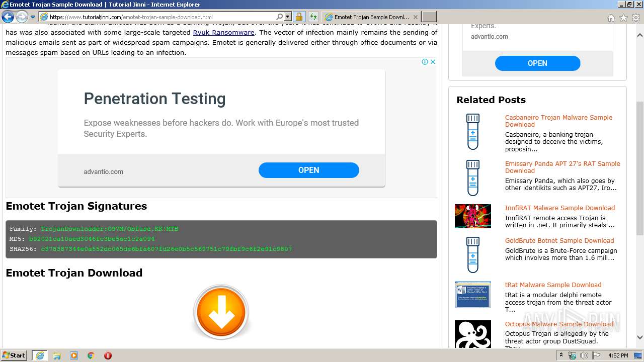The image size is (644, 362).
Task: Open Casbaneiro Trojan Malware Sample Download link
Action: tap(558, 121)
